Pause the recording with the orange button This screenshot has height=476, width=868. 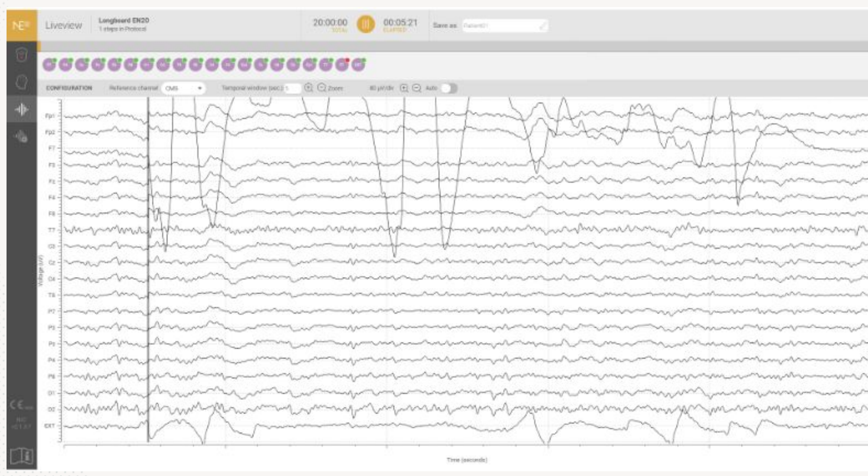pos(366,24)
